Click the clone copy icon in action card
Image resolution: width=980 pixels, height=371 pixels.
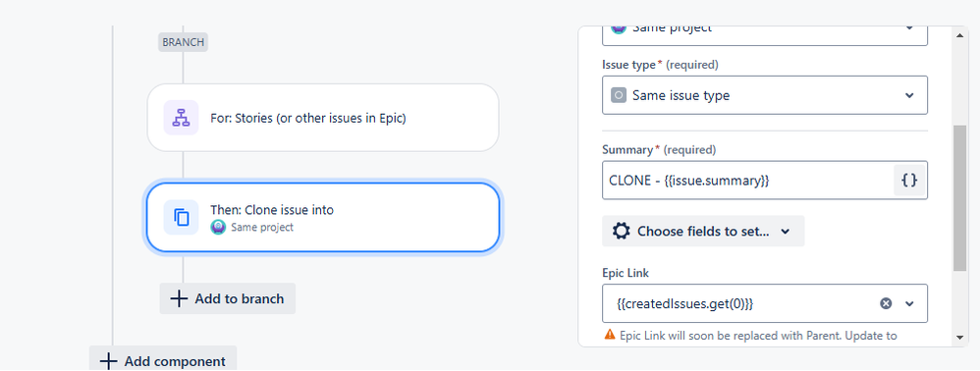click(182, 217)
